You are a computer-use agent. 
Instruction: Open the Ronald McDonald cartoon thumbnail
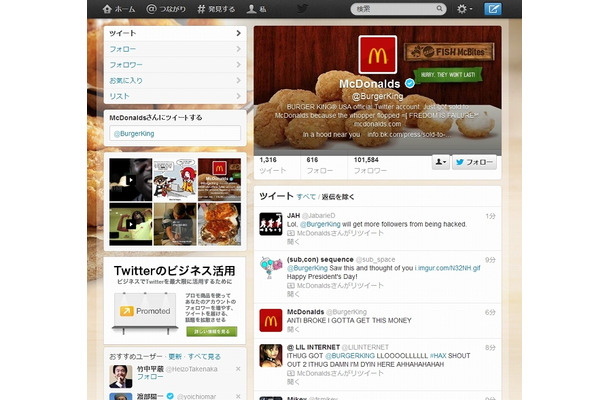coord(175,179)
